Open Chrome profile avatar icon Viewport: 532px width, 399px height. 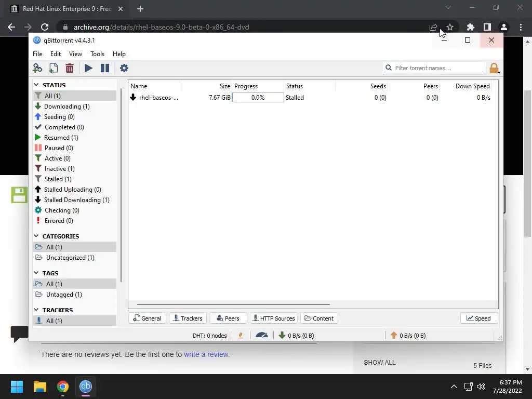pos(504,27)
